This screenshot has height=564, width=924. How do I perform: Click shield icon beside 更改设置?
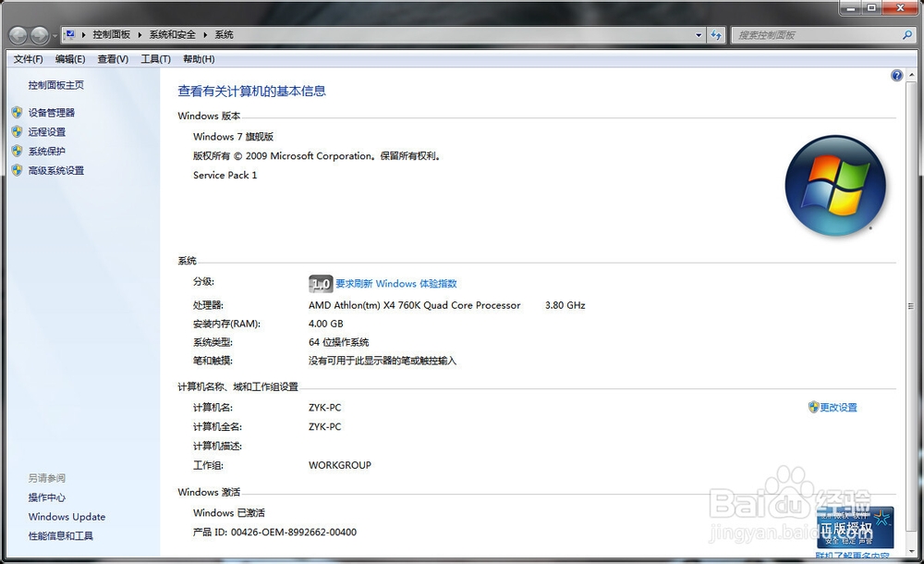[x=813, y=407]
